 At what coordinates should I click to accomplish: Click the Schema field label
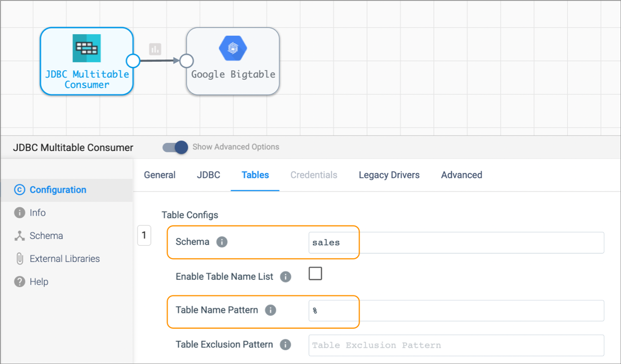point(192,242)
